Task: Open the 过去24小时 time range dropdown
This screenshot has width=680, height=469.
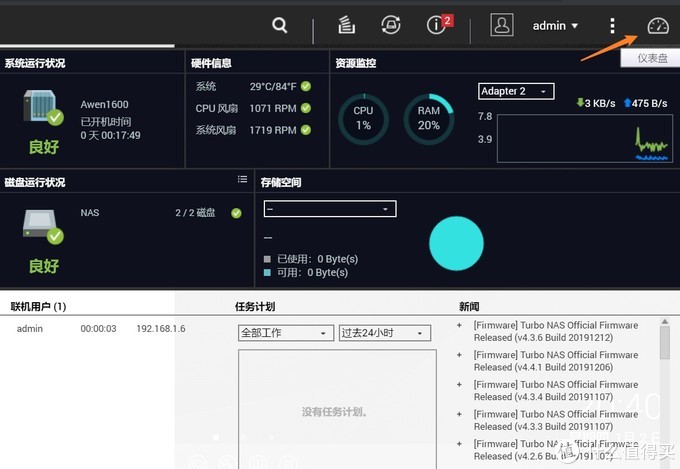Action: coord(385,333)
